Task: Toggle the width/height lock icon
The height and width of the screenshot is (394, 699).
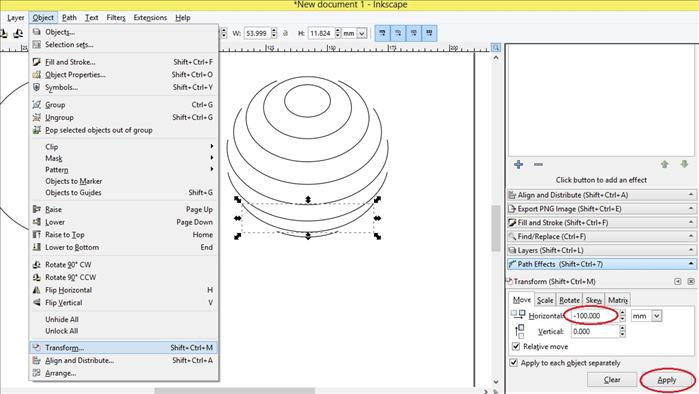Action: point(286,33)
